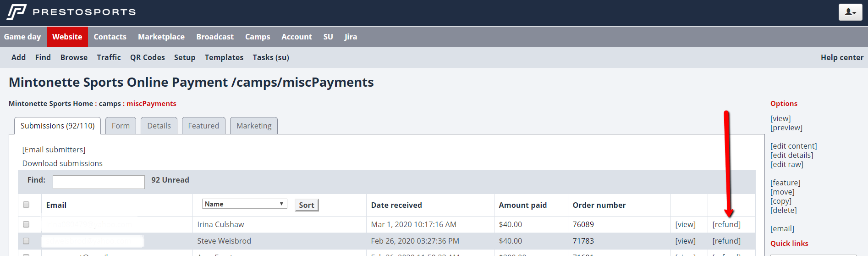
Task: Open the Marketplace menu
Action: coord(161,37)
